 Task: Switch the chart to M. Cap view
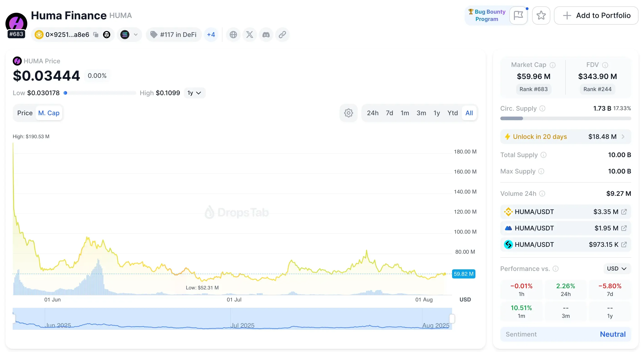(49, 113)
